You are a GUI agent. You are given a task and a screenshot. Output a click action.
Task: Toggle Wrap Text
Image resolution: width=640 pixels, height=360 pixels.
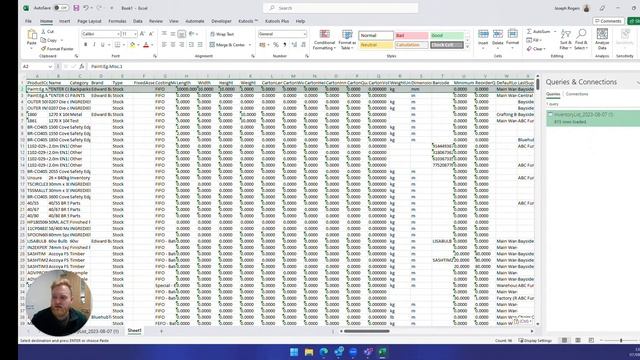click(x=222, y=34)
